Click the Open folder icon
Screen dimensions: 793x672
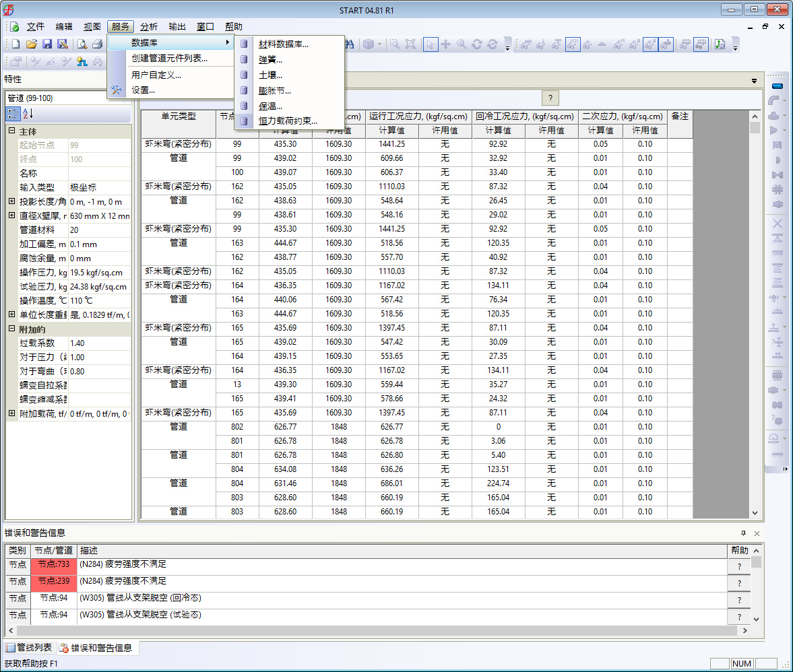[32, 44]
